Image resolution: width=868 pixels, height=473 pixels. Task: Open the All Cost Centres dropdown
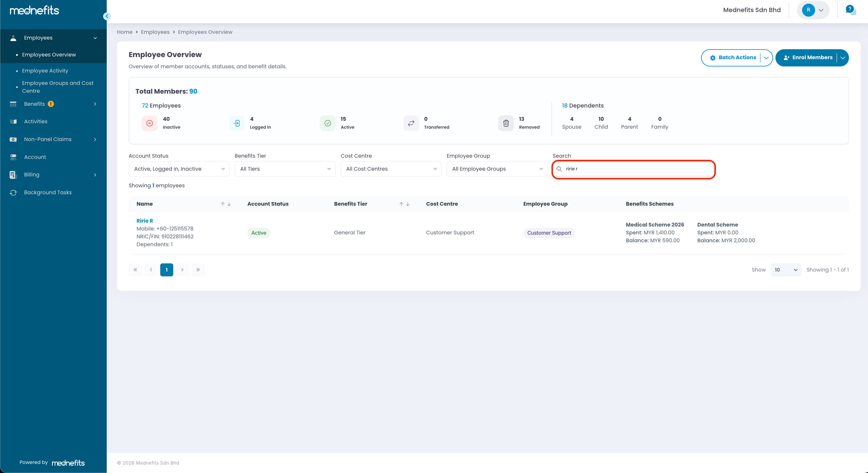[x=391, y=169]
